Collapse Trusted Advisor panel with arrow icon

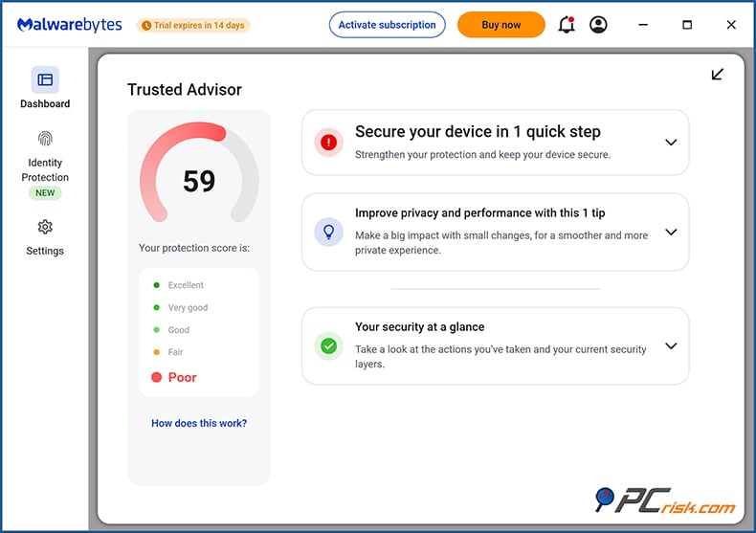coord(718,75)
